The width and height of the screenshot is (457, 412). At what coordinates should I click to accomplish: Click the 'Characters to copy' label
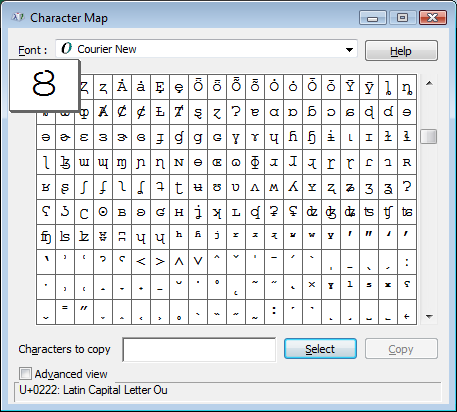click(x=64, y=349)
